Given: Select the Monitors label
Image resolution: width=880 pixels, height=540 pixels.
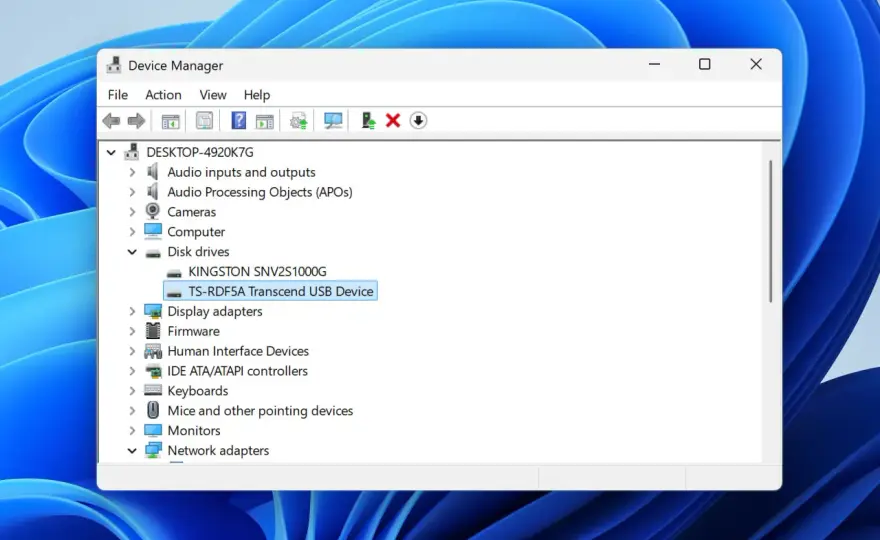Looking at the screenshot, I should point(194,431).
